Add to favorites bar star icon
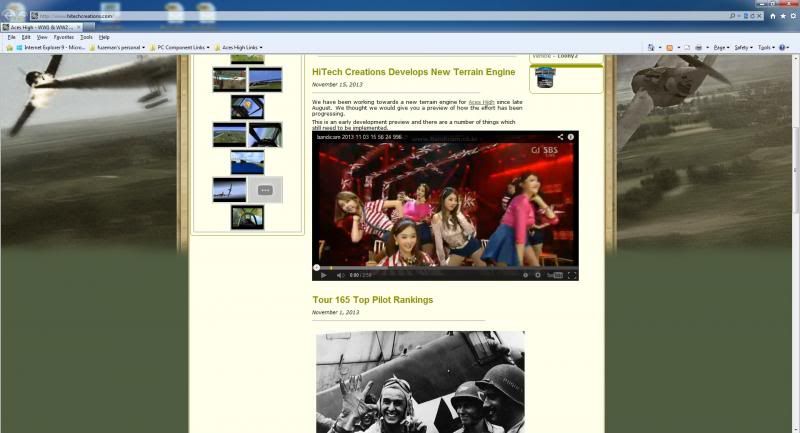800x433 pixels. point(9,47)
